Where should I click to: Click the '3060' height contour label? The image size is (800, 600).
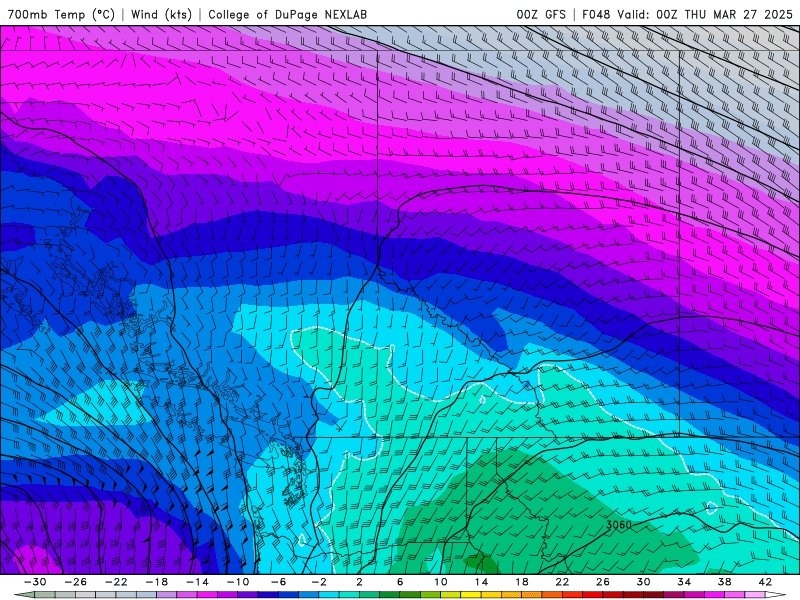tap(619, 524)
